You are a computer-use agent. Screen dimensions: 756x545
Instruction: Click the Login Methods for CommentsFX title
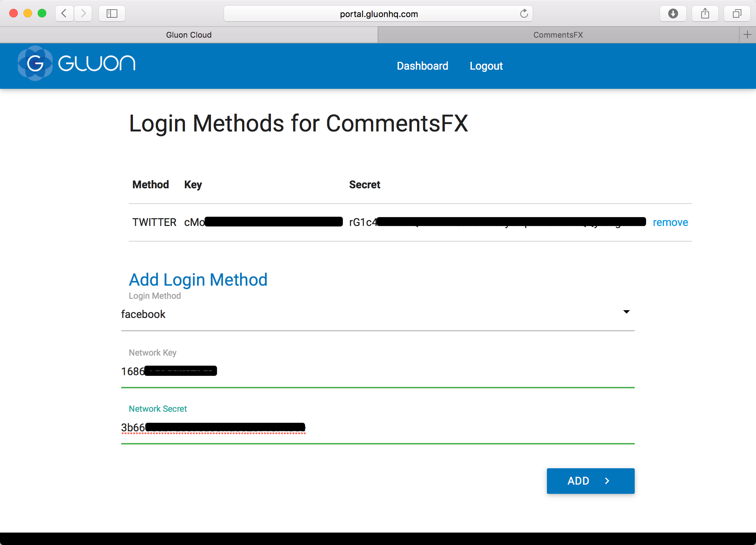click(298, 124)
